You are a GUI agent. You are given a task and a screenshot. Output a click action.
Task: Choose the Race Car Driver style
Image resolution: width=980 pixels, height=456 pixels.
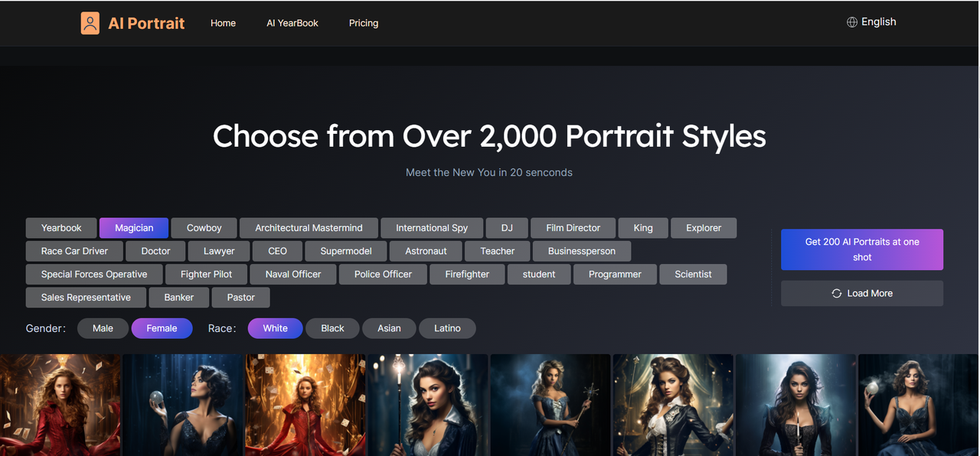pos(74,251)
